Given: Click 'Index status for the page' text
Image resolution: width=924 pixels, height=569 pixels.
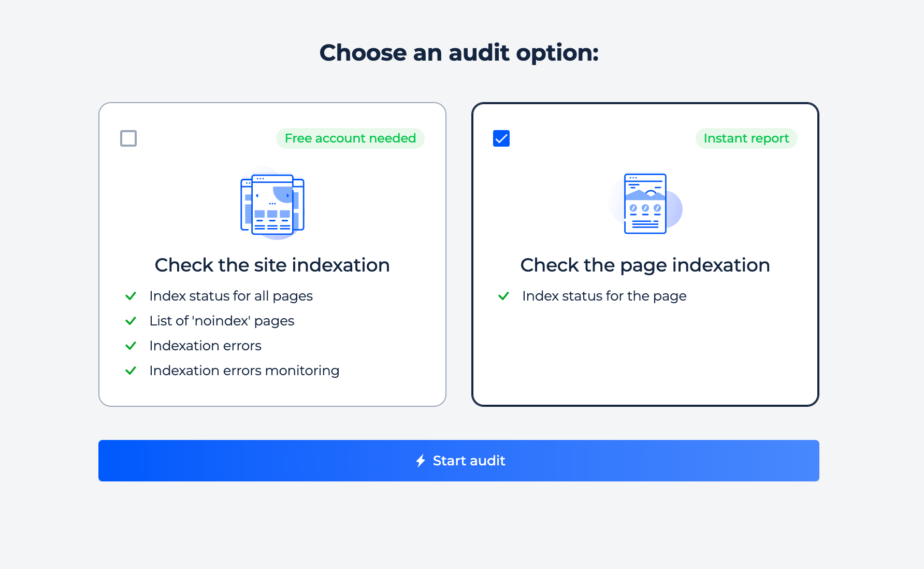Looking at the screenshot, I should pos(604,296).
